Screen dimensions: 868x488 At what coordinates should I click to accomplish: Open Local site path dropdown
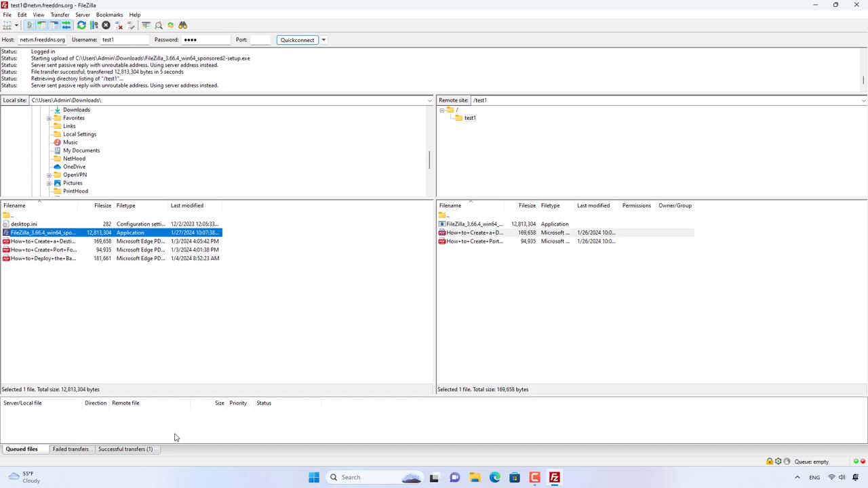(x=429, y=100)
